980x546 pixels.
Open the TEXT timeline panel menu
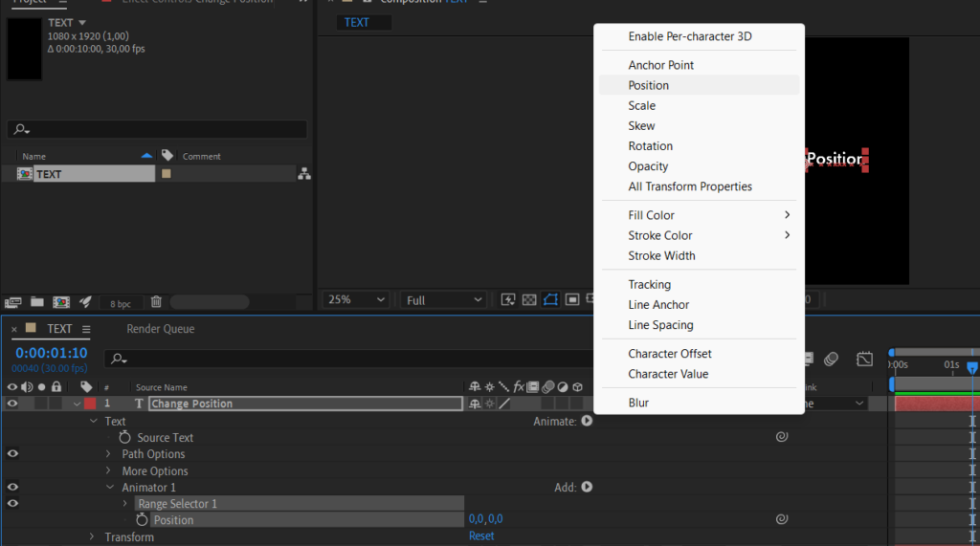(86, 329)
